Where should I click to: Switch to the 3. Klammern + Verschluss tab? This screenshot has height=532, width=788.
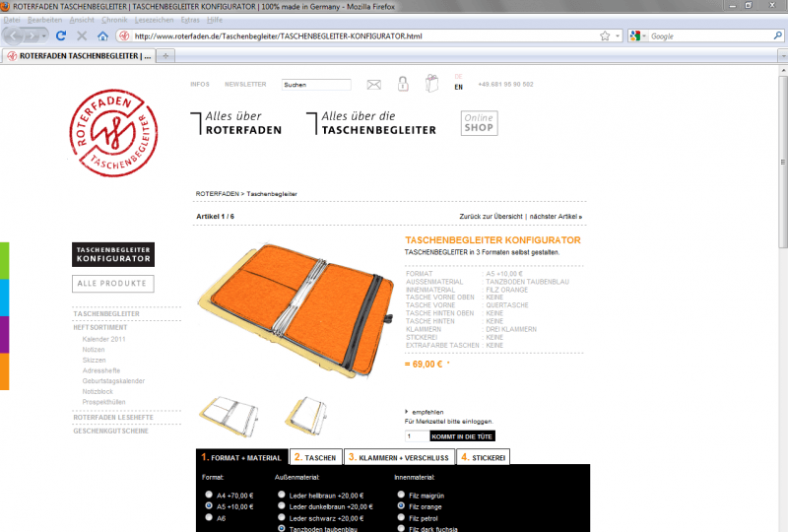[x=400, y=457]
